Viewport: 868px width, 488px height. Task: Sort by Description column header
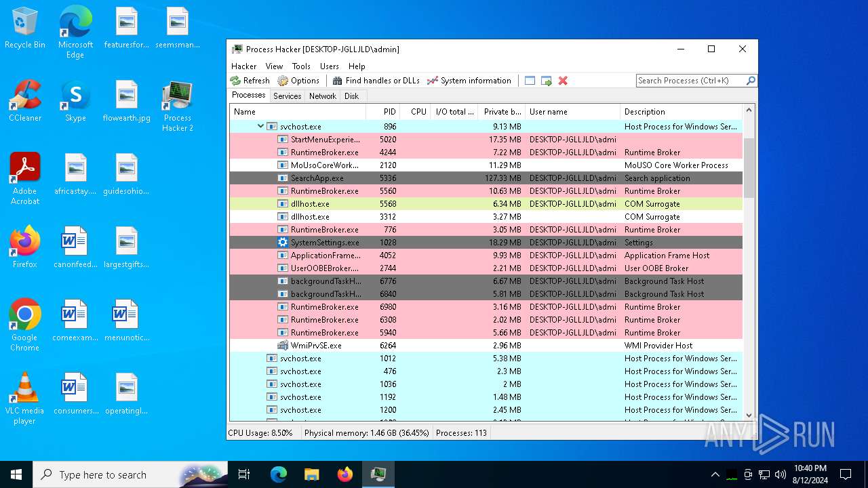[x=682, y=112]
